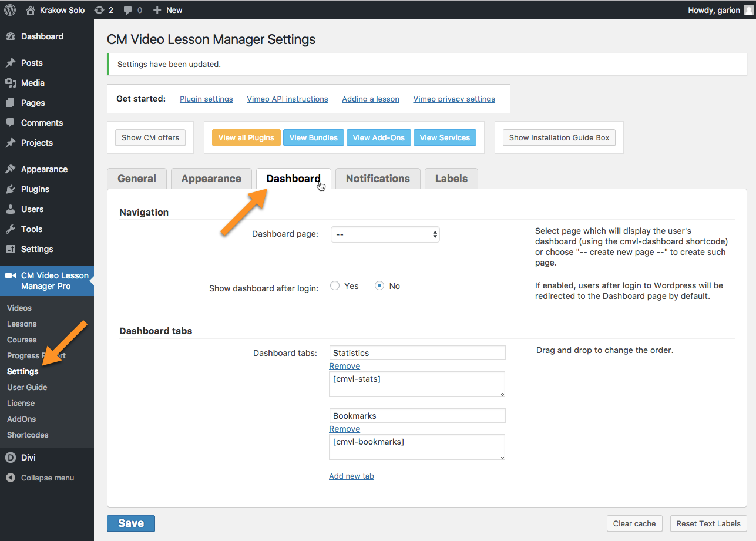756x541 pixels.
Task: Open the Dashboard page dropdown
Action: pyautogui.click(x=385, y=234)
